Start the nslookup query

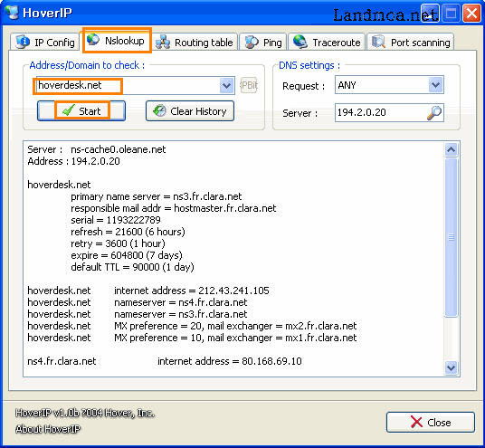point(81,110)
